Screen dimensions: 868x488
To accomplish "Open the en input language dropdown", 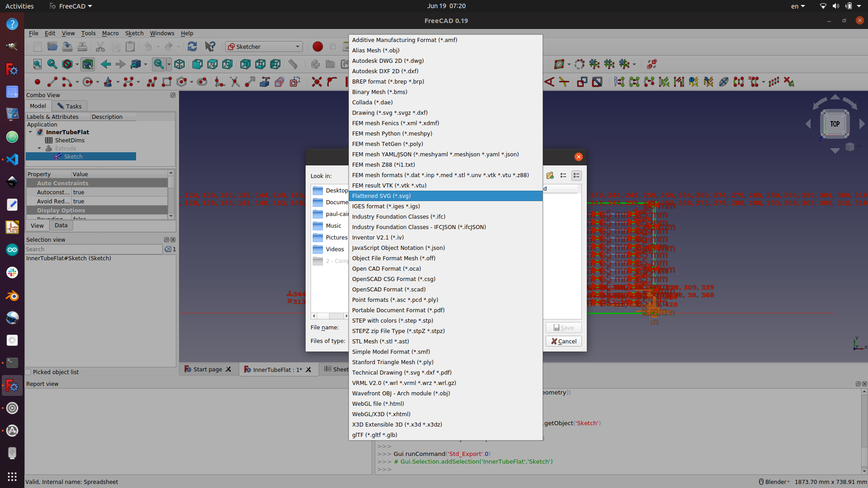I will [x=798, y=6].
